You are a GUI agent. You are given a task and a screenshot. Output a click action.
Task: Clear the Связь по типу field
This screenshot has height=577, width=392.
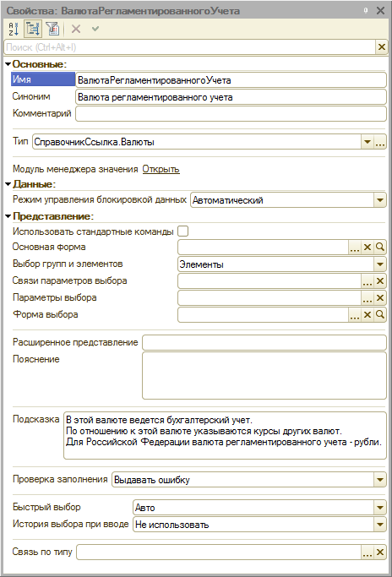(380, 553)
